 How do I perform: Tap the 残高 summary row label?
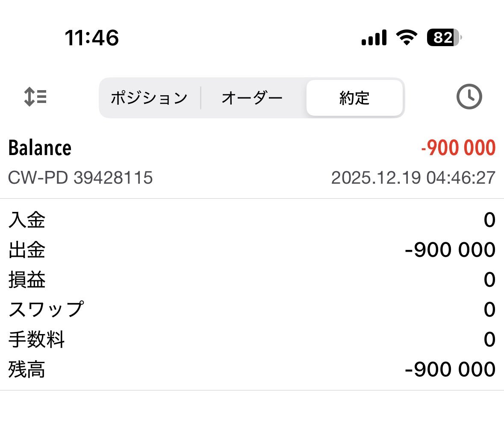pyautogui.click(x=27, y=370)
